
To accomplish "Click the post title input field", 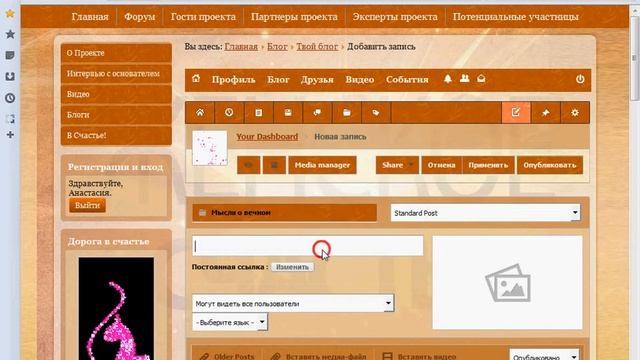I will click(x=308, y=245).
